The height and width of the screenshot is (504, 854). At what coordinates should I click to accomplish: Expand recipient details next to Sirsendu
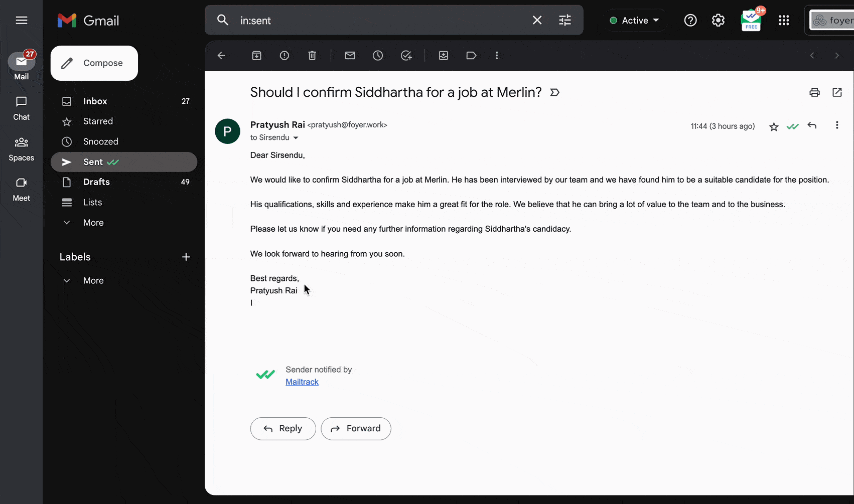pos(296,138)
